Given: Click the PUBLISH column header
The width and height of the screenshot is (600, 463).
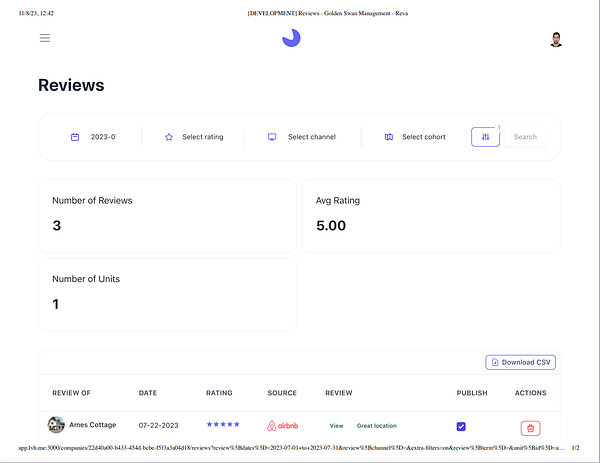Looking at the screenshot, I should point(472,393).
